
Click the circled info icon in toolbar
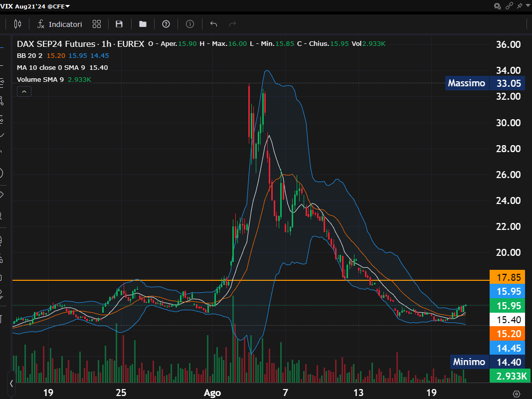click(190, 24)
